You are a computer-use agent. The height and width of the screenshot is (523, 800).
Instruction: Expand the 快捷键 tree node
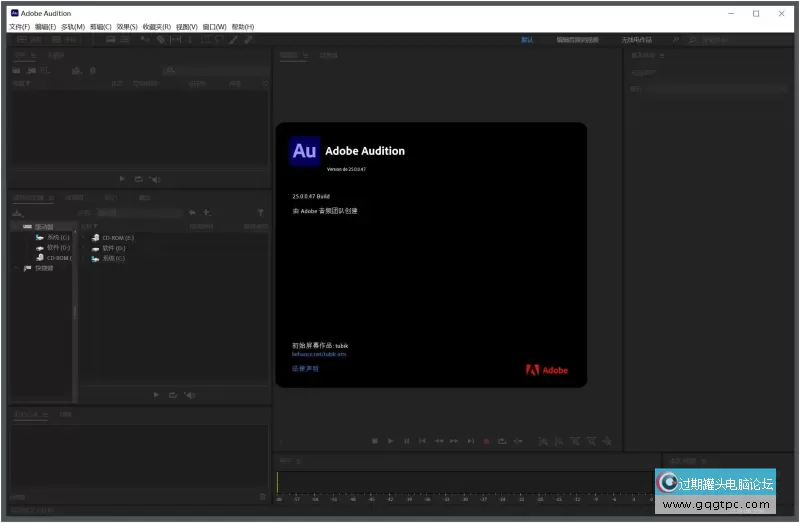(15, 268)
